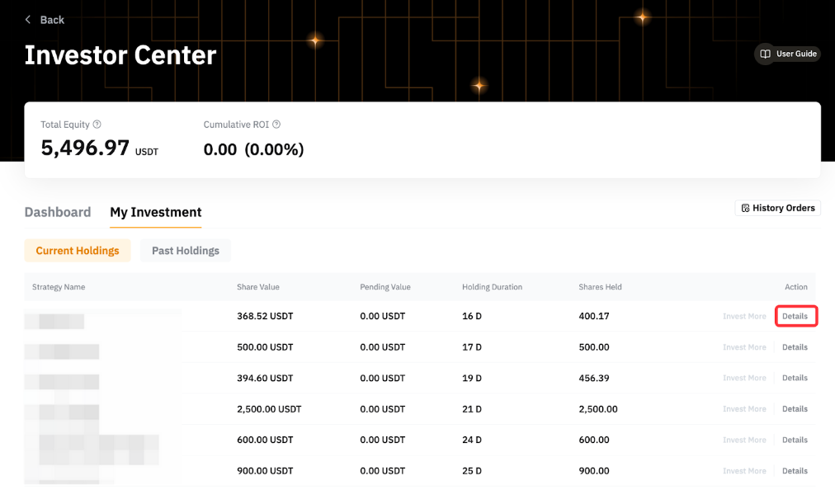
Task: Open Details for 368.52 USDT holding
Action: (795, 316)
